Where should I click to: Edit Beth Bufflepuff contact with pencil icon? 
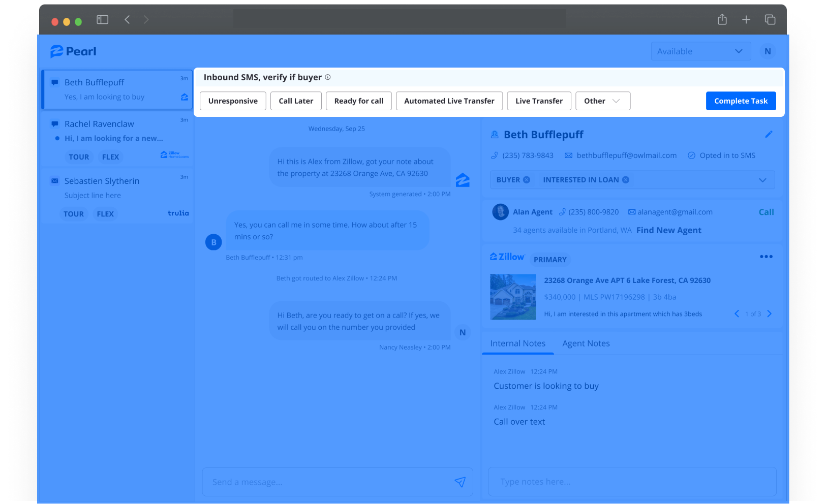(769, 134)
